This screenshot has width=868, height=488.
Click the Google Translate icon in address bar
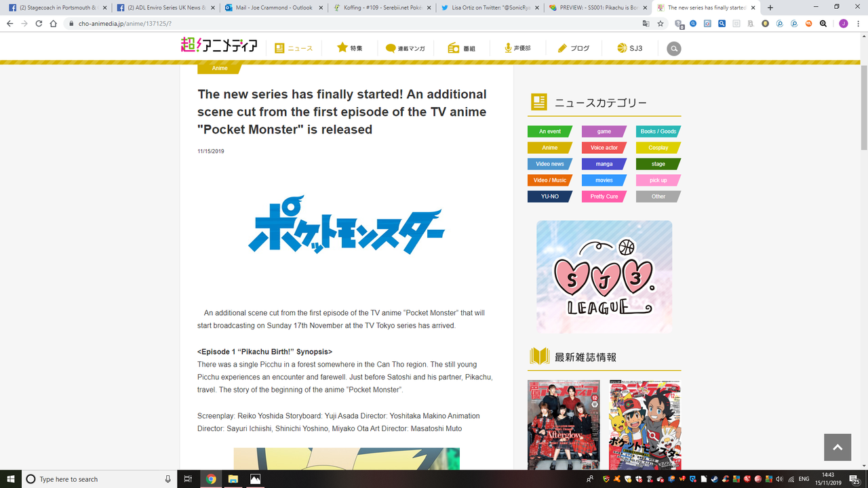pos(646,23)
